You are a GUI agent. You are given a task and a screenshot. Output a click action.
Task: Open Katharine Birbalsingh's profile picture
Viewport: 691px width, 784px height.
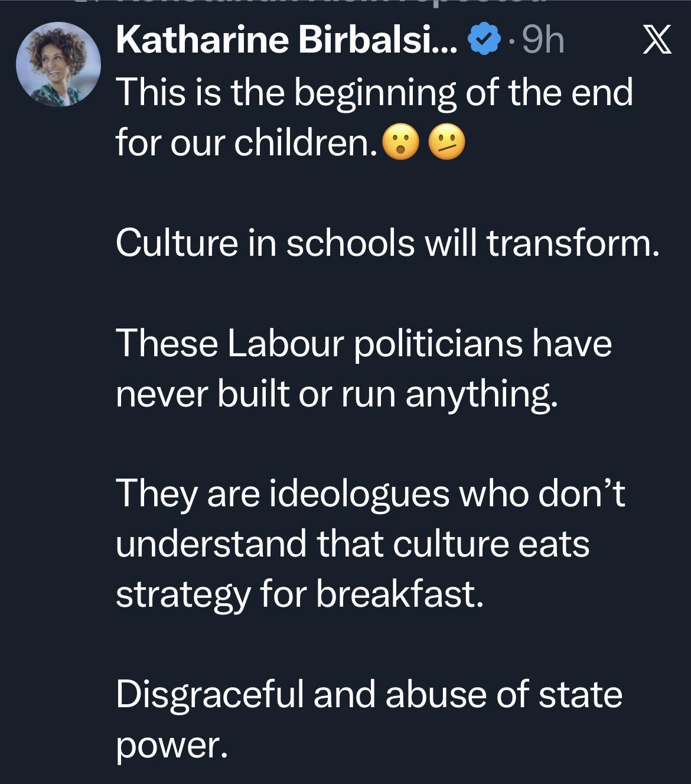click(58, 65)
